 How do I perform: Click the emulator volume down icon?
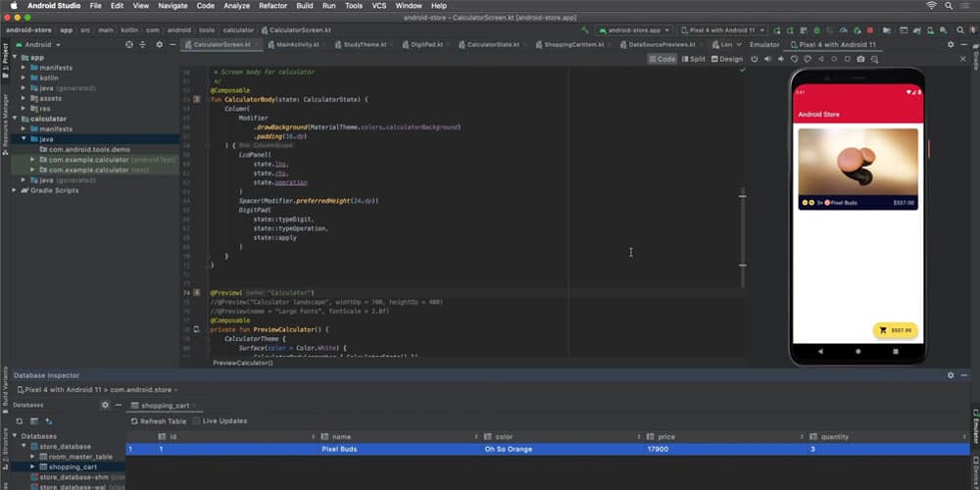point(781,60)
